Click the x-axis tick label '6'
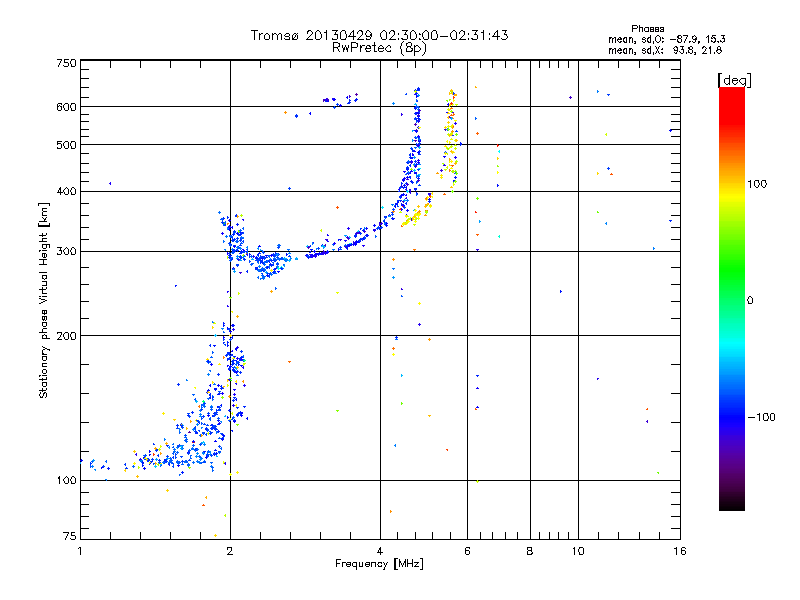 [x=467, y=551]
